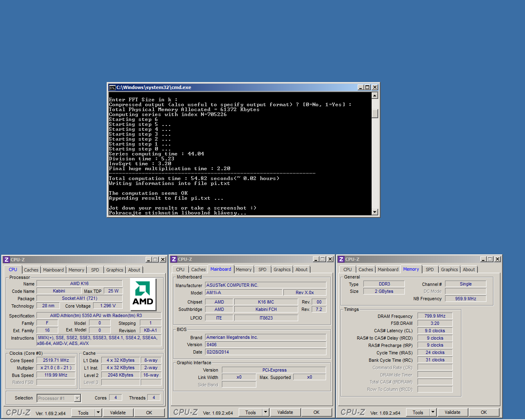Open SPD tab in left window

(x=95, y=270)
